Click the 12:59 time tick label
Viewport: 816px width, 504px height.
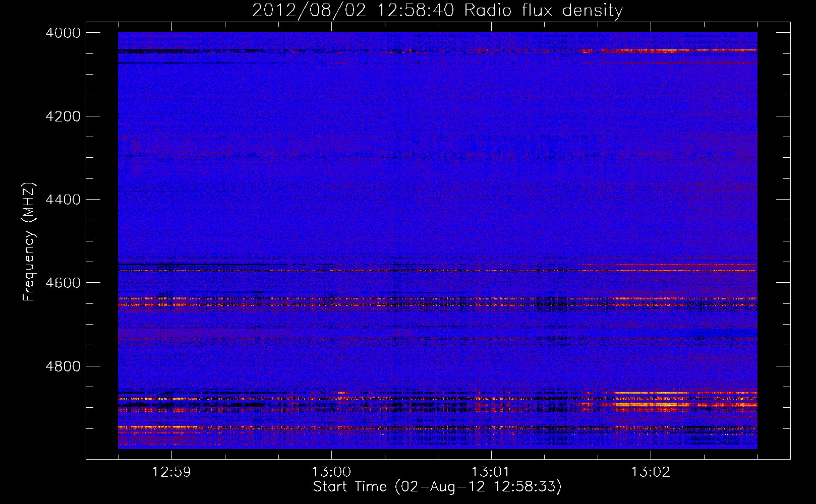click(171, 472)
